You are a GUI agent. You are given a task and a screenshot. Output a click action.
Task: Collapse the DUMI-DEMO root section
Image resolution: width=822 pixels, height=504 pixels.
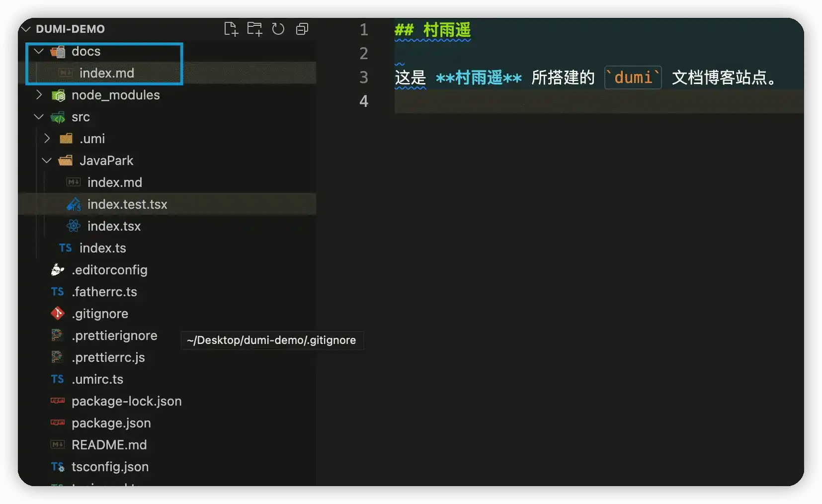click(x=26, y=29)
